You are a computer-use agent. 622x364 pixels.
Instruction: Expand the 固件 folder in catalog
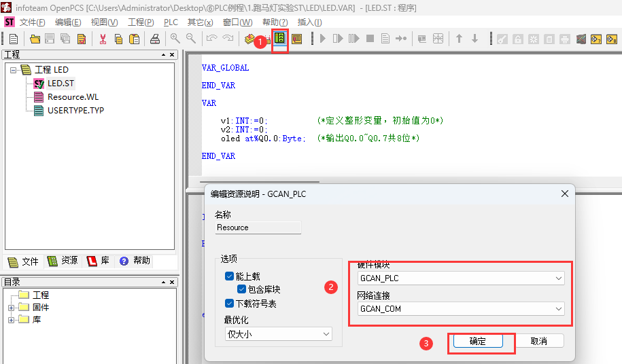[11, 308]
